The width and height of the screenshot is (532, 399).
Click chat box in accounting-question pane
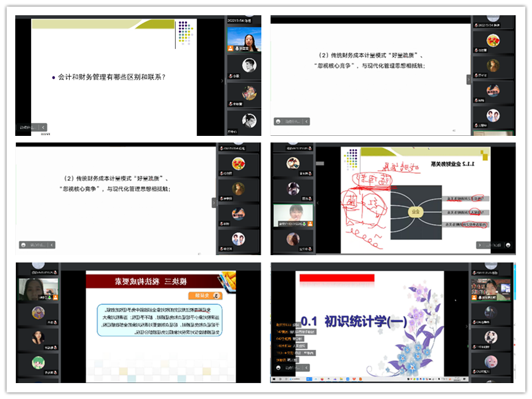28,127
